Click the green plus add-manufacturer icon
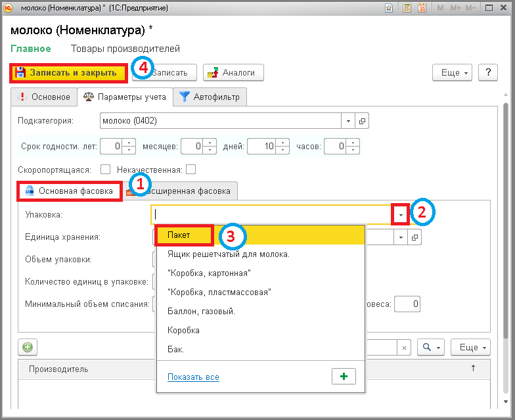The image size is (515, 420). (28, 347)
